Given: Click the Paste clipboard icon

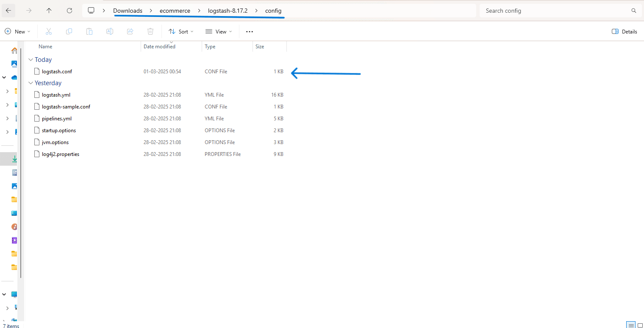Looking at the screenshot, I should click(89, 31).
